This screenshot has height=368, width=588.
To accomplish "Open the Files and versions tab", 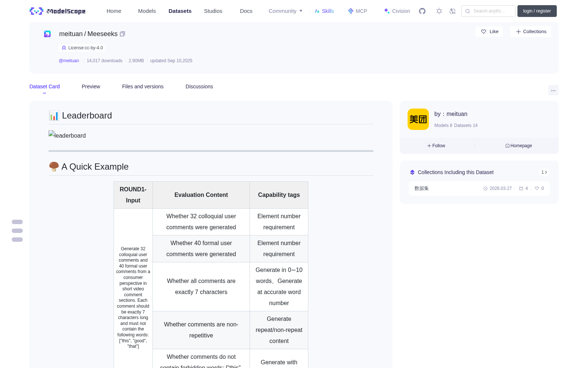I will point(143,86).
